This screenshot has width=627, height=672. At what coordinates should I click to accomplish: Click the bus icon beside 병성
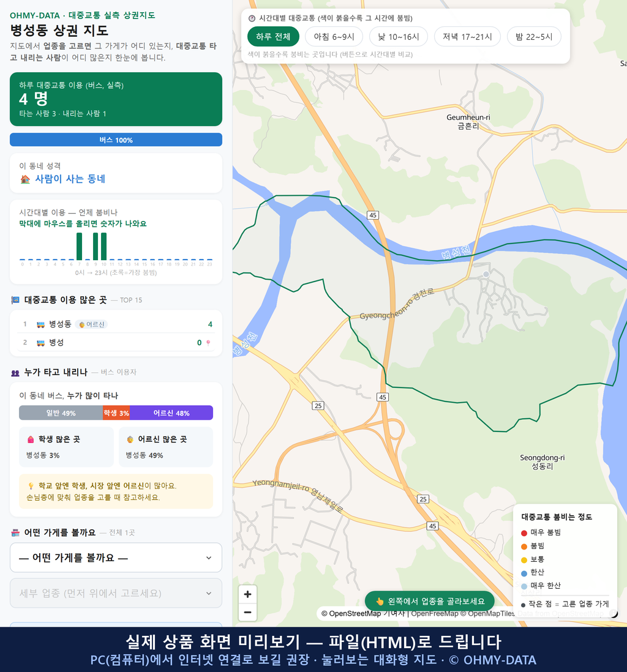(x=40, y=343)
